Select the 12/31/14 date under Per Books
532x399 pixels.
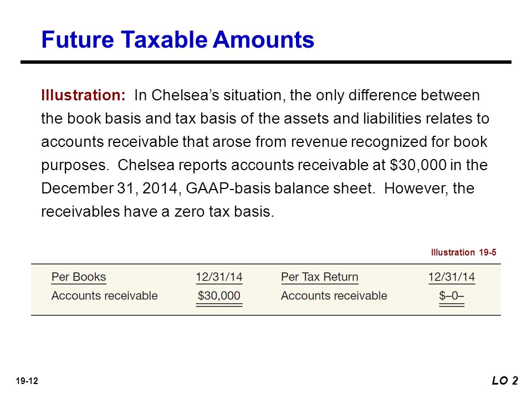(219, 277)
